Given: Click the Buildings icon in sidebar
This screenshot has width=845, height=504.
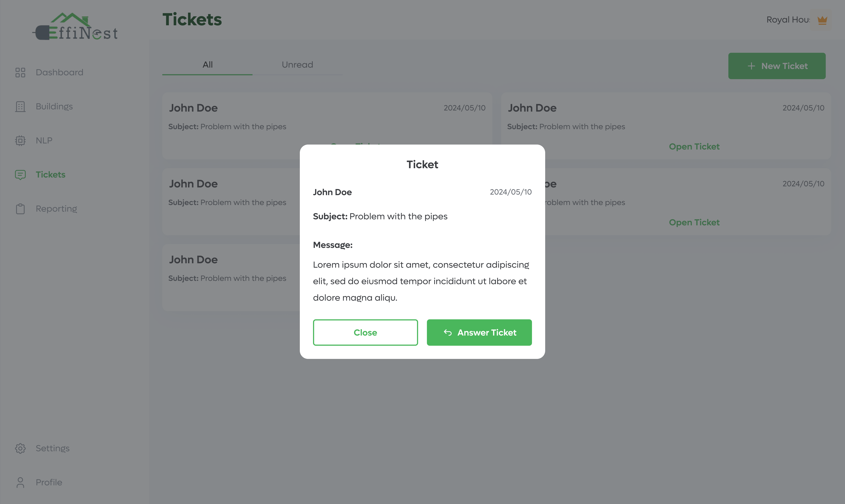Looking at the screenshot, I should (x=20, y=107).
